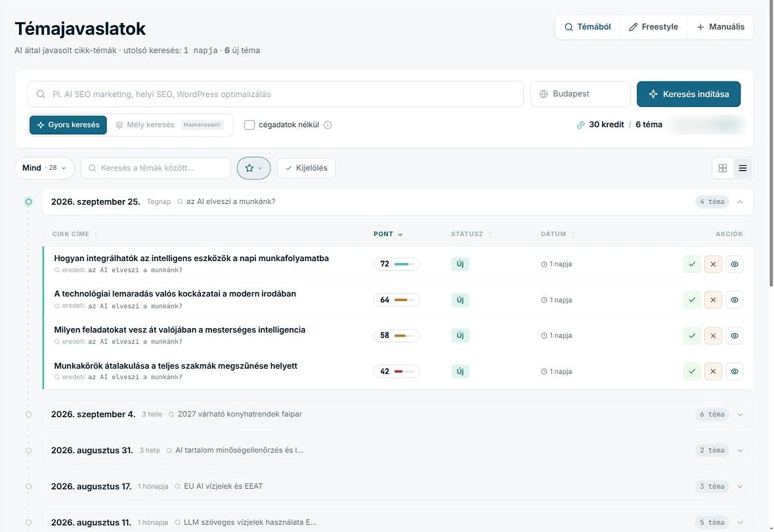Dismiss the 'Milyen feladatokat vesz át' topic
Screen dimensions: 774x532
click(x=714, y=335)
